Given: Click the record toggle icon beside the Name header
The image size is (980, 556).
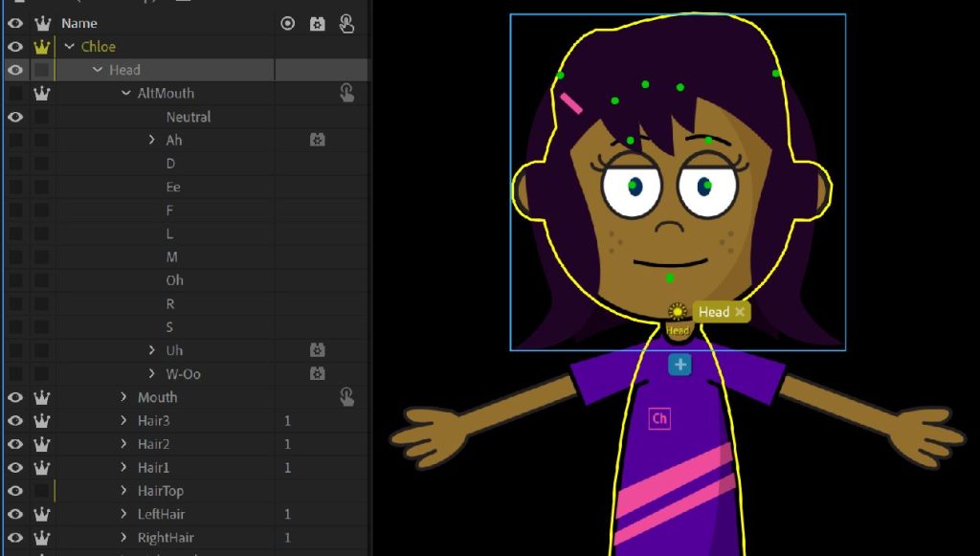Looking at the screenshot, I should point(287,23).
